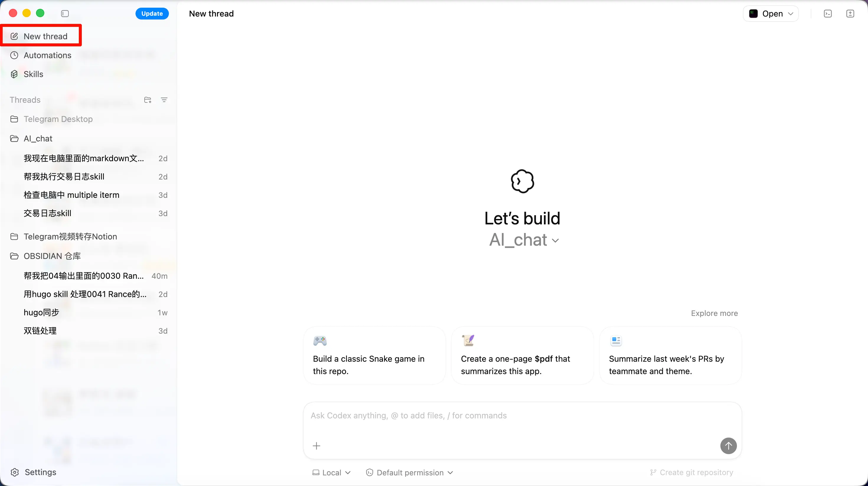The height and width of the screenshot is (486, 868).
Task: Start a New thread from sidebar
Action: pyautogui.click(x=45, y=36)
